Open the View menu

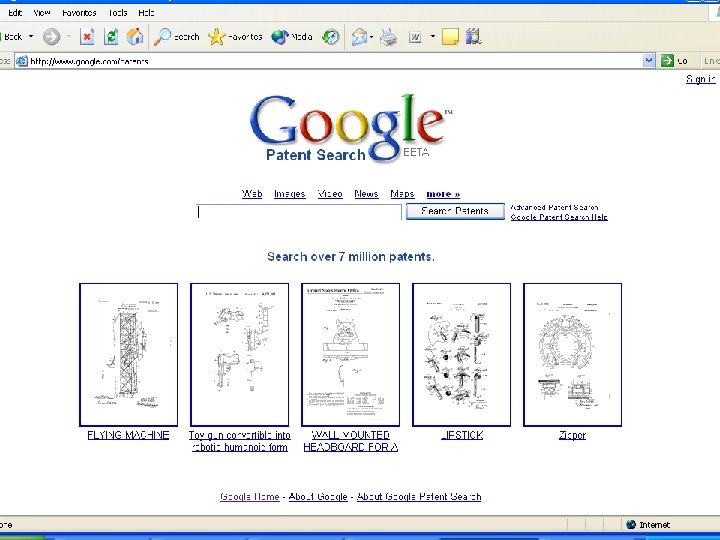[42, 13]
